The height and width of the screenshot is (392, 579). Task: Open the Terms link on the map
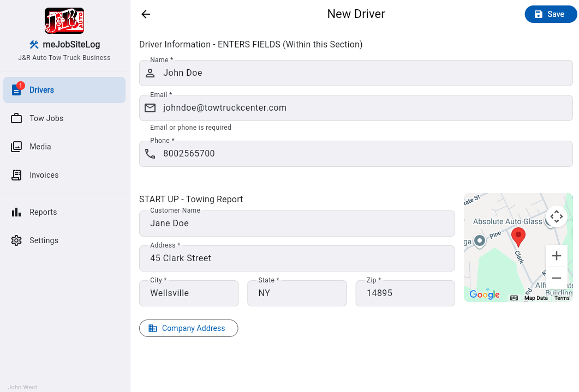tap(562, 298)
